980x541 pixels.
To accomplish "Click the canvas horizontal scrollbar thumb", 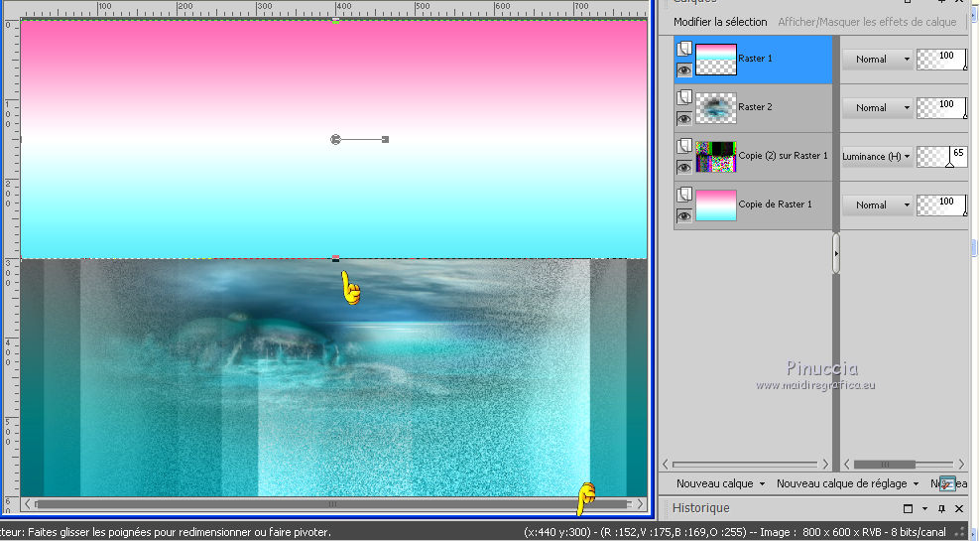I will coord(332,503).
